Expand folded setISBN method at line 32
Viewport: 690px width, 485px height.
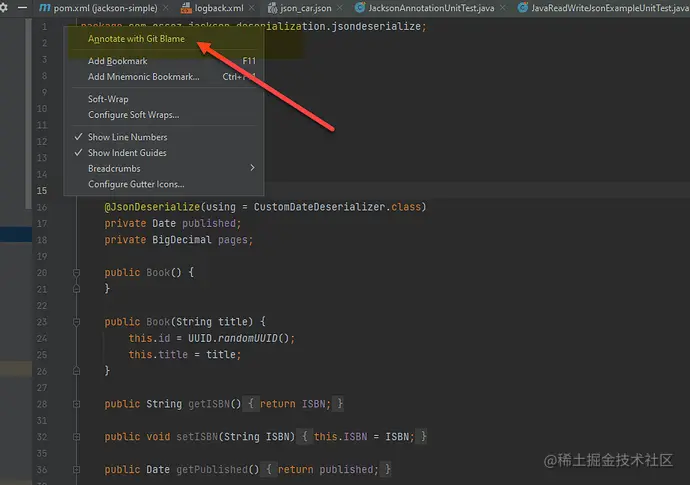[76, 437]
